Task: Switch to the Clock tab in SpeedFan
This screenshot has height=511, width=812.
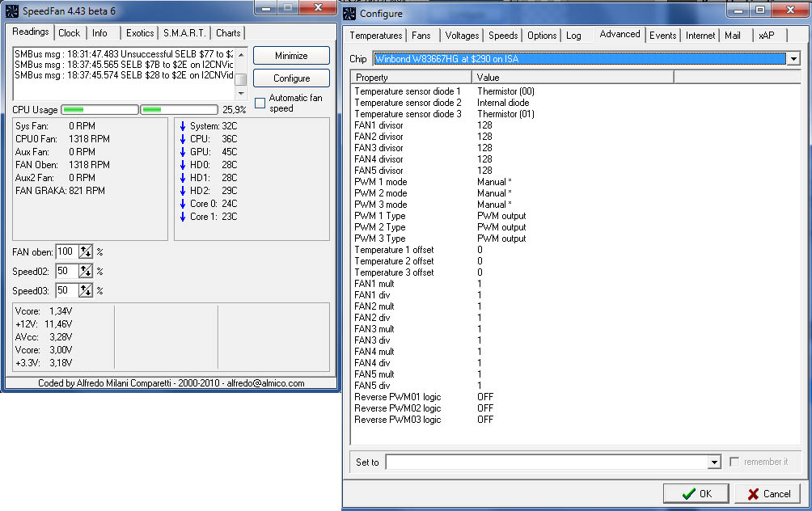Action: (x=69, y=33)
